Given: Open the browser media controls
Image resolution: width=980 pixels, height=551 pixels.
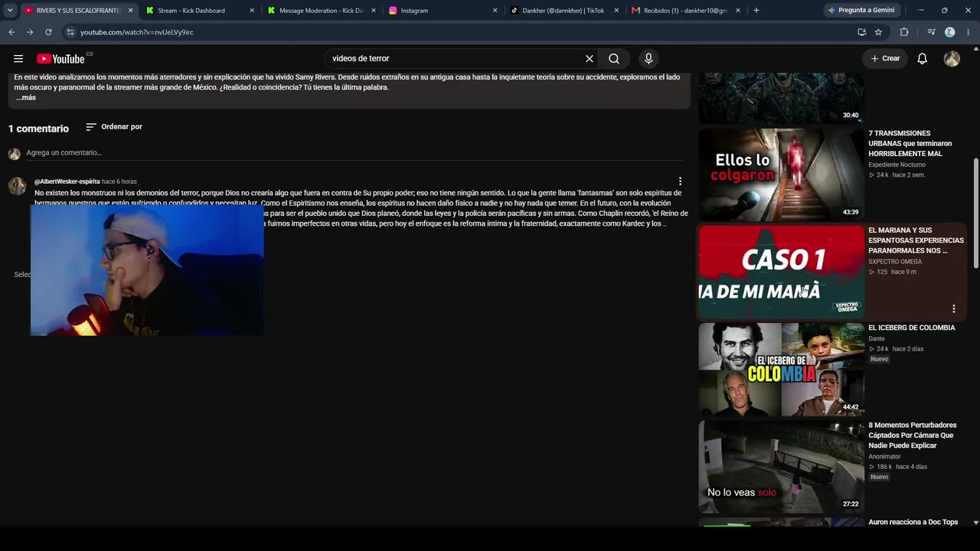Looking at the screenshot, I should click(931, 32).
